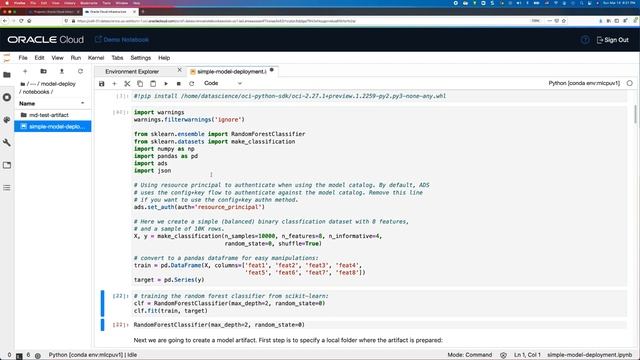
Task: Open the table of contents sidebar icon
Action: point(7,188)
